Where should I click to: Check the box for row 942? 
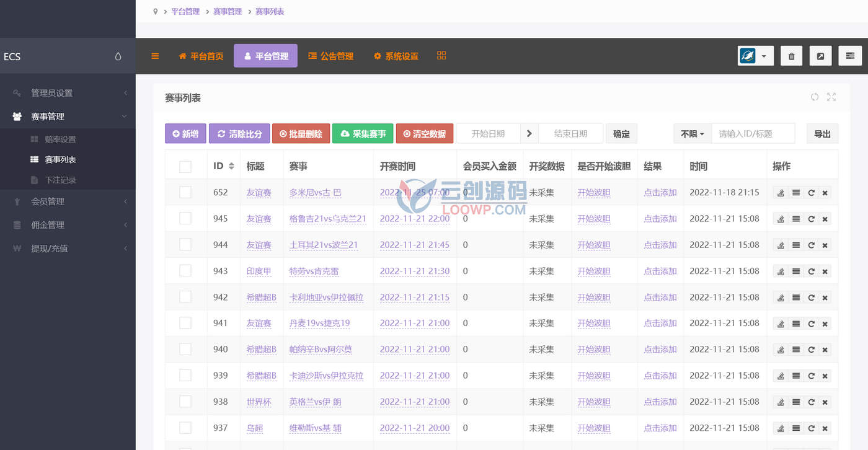click(x=185, y=296)
